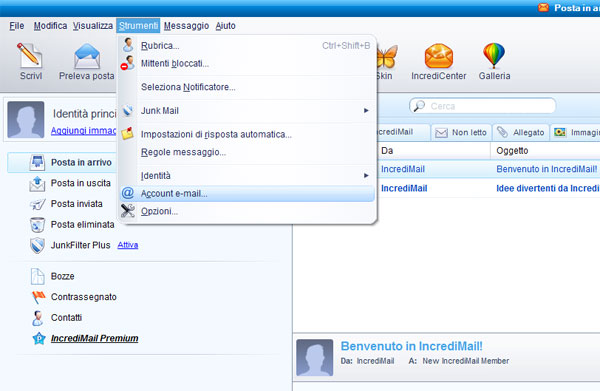The width and height of the screenshot is (600, 391).
Task: Open the IncrediCenter toolbar icon
Action: [x=439, y=56]
